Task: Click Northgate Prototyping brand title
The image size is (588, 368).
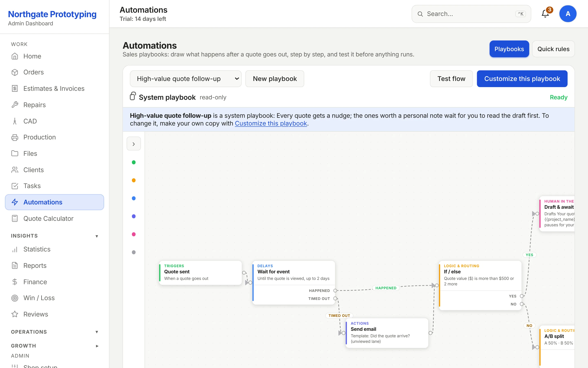Action: click(52, 14)
